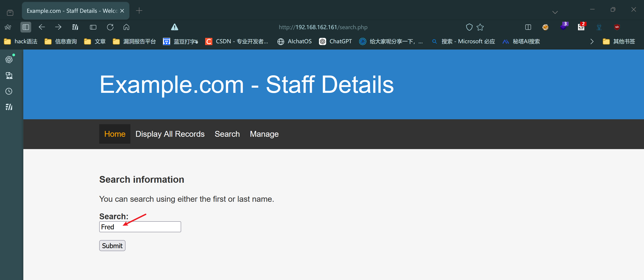Open history clock icon in sidebar
This screenshot has height=280, width=644.
click(9, 91)
